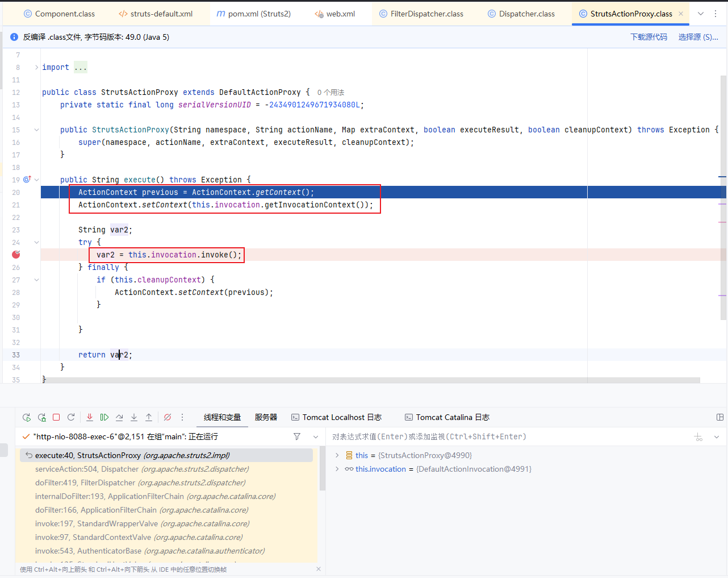This screenshot has width=728, height=578.
Task: Expand the evaluate expression history dropdown
Action: pyautogui.click(x=717, y=436)
